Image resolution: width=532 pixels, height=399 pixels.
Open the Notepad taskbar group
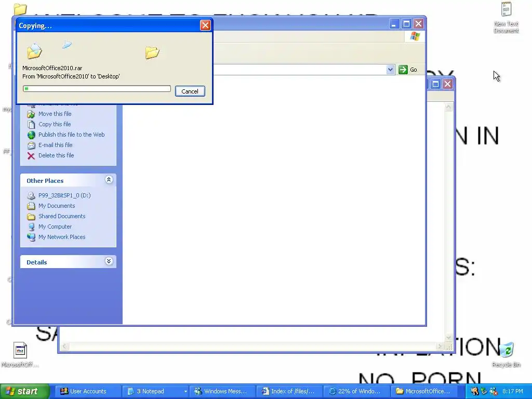pyautogui.click(x=155, y=391)
